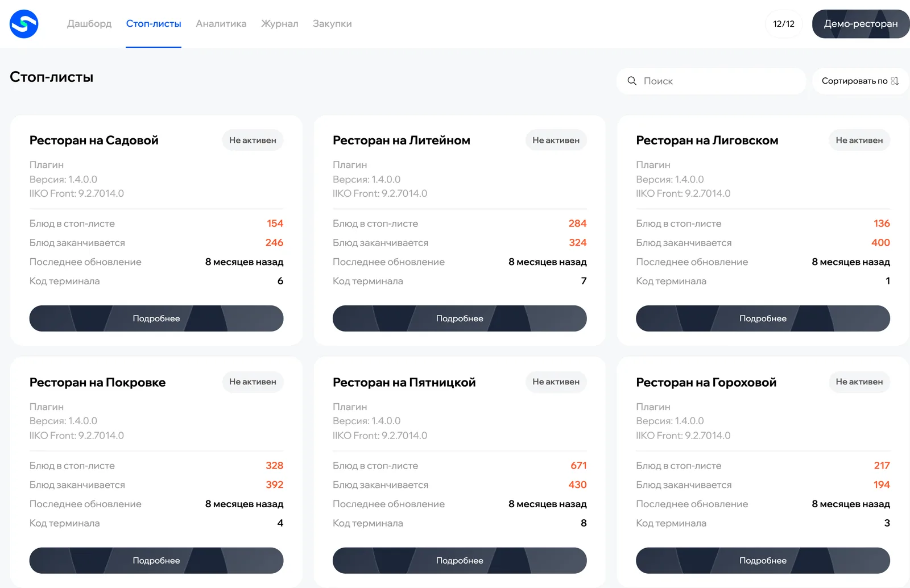Image resolution: width=910 pixels, height=588 pixels.
Task: Click Подробнее for Ресторан на Пятницкой
Action: pos(460,561)
